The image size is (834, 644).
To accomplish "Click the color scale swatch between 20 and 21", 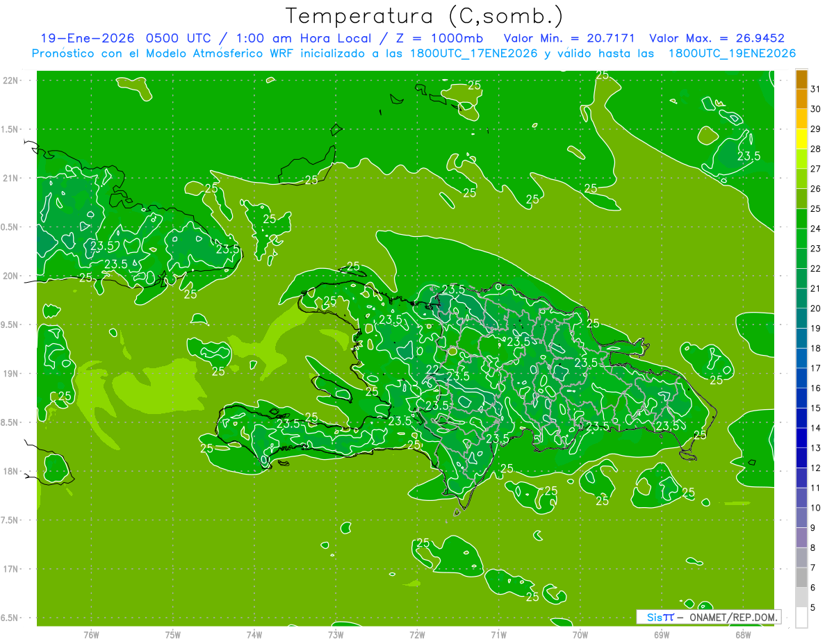I will point(801,299).
